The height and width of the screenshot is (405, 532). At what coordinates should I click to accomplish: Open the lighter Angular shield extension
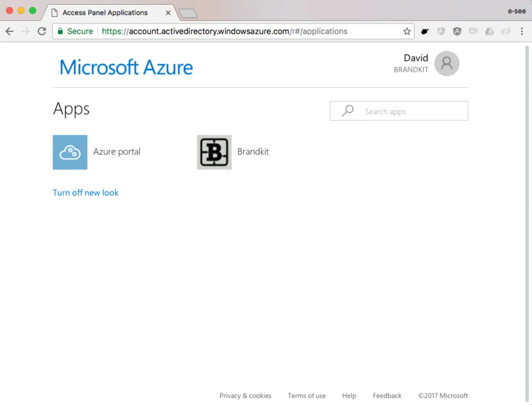click(441, 31)
